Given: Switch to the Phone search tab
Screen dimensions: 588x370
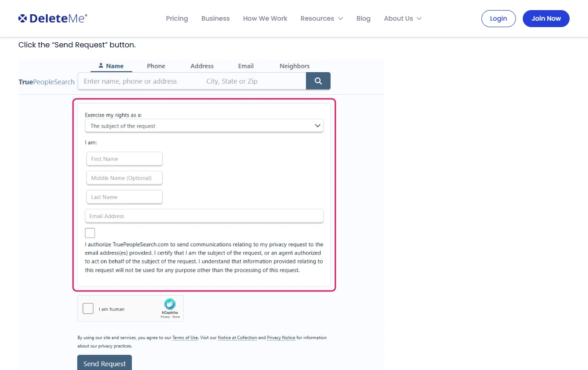Looking at the screenshot, I should pyautogui.click(x=156, y=66).
